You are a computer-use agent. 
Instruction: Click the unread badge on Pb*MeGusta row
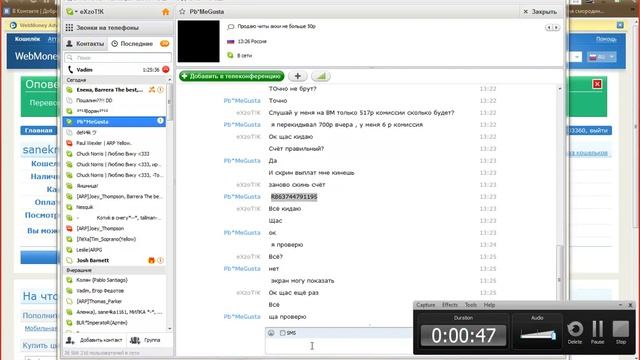click(160, 121)
